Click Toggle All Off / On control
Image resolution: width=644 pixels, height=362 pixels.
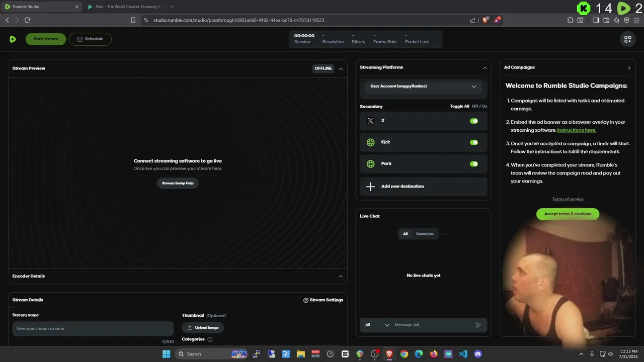468,107
